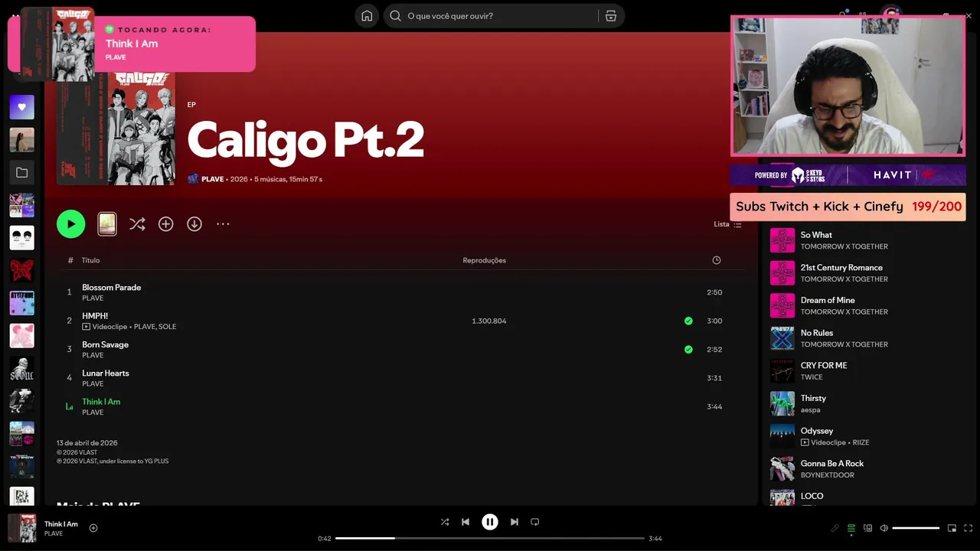The width and height of the screenshot is (980, 551).
Task: Open more options for Caligo Pt.2
Action: 223,224
